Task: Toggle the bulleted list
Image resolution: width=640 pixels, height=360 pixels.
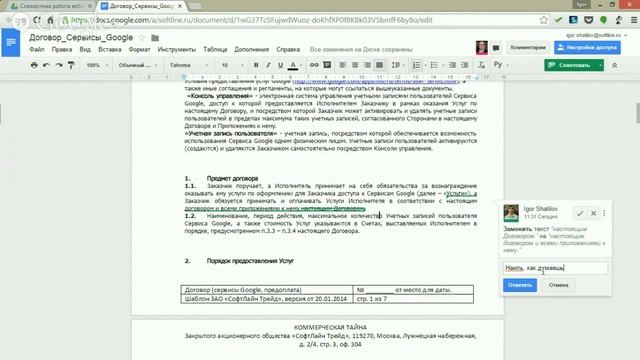Action: coord(434,65)
